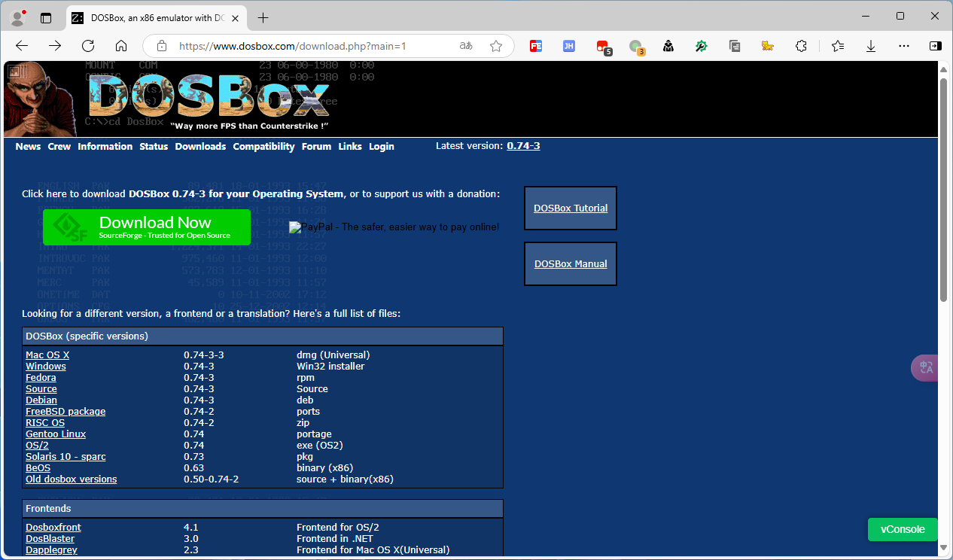
Task: Open the Compatibility page
Action: point(263,147)
